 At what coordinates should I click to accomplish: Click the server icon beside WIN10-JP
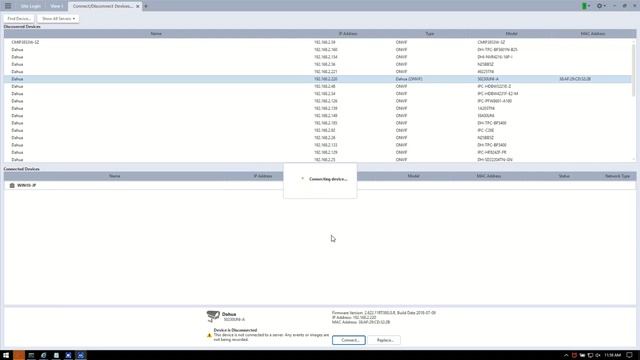click(x=12, y=185)
